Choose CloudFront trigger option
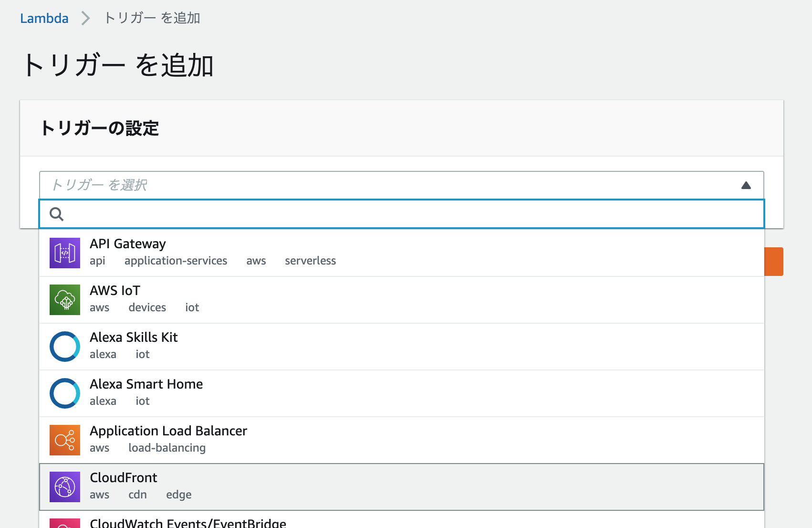 (x=402, y=487)
